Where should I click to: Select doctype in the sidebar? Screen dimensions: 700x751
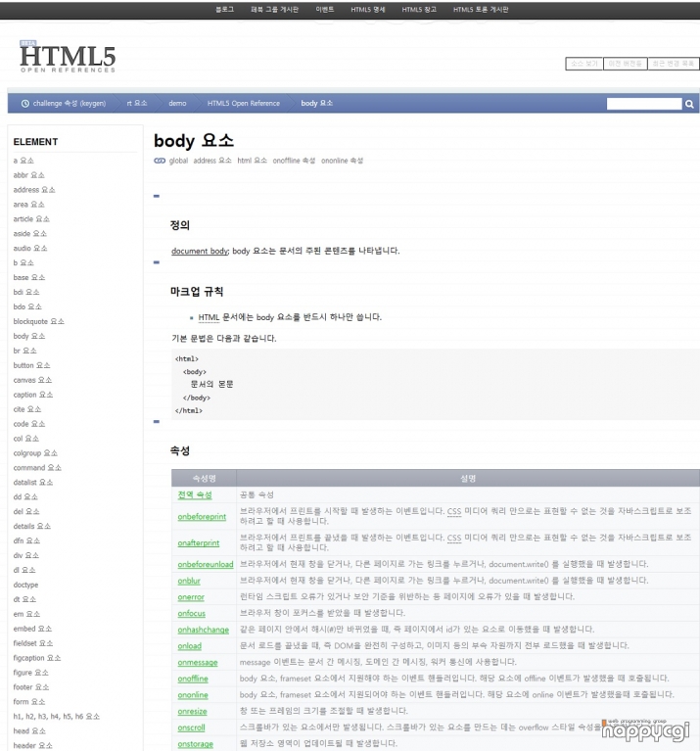click(x=25, y=585)
